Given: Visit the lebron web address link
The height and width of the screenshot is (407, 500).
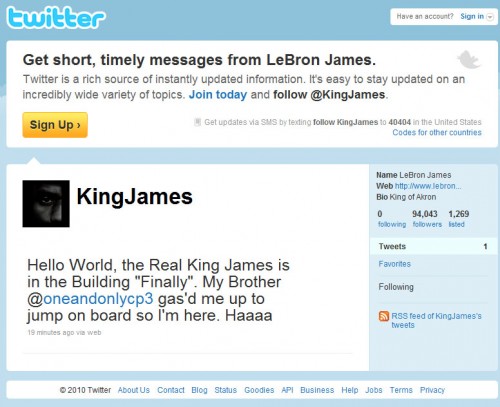Looking at the screenshot, I should [428, 186].
